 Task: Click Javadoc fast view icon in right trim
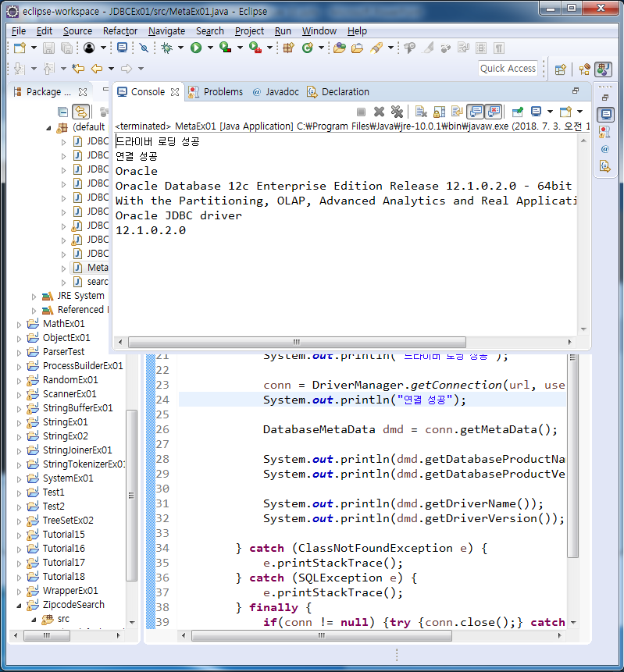[605, 149]
